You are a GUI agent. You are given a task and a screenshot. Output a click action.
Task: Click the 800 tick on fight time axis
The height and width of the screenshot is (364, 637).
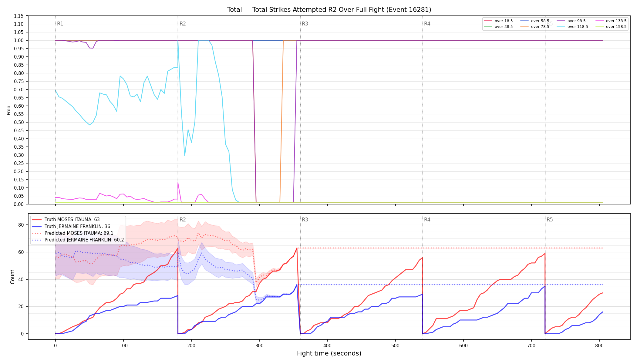coord(599,345)
